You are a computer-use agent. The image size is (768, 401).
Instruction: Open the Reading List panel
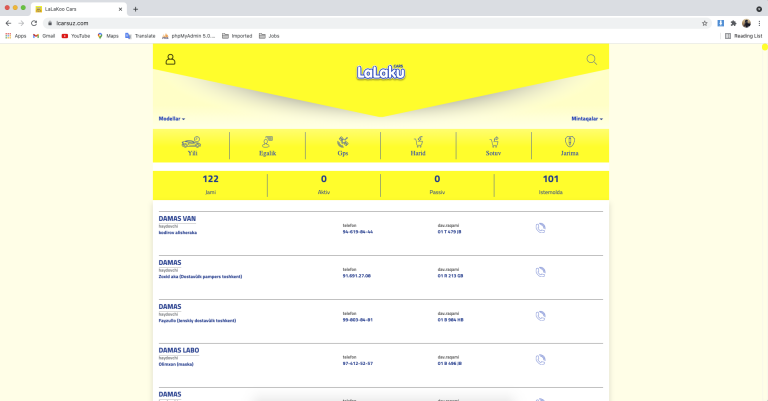click(x=744, y=36)
